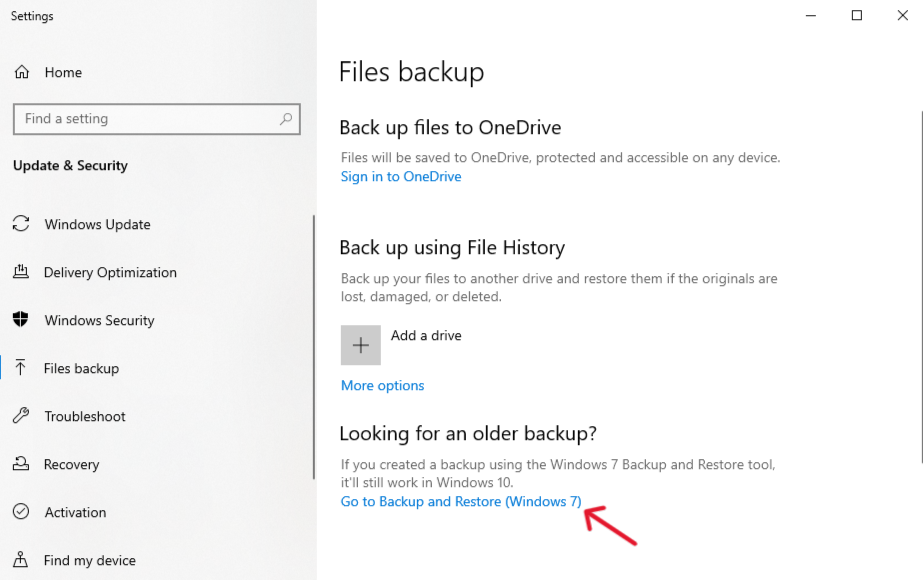923x580 pixels.
Task: Click the Activation key icon
Action: [21, 512]
